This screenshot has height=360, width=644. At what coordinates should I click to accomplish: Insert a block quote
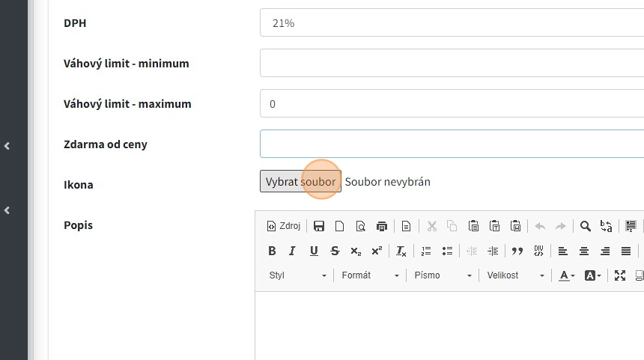517,251
